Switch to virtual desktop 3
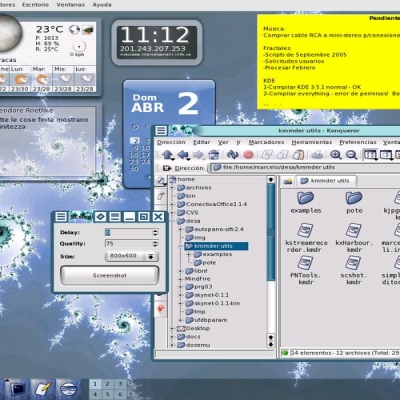 pos(120,384)
